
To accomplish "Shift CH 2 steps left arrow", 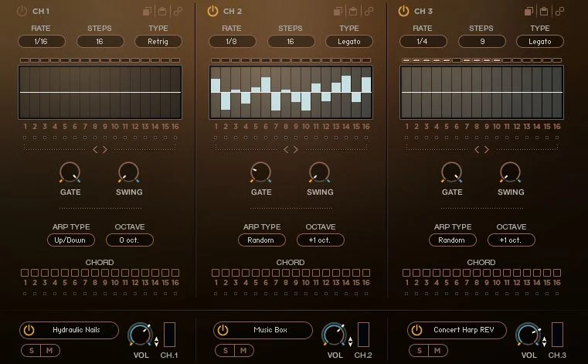I will [x=286, y=150].
